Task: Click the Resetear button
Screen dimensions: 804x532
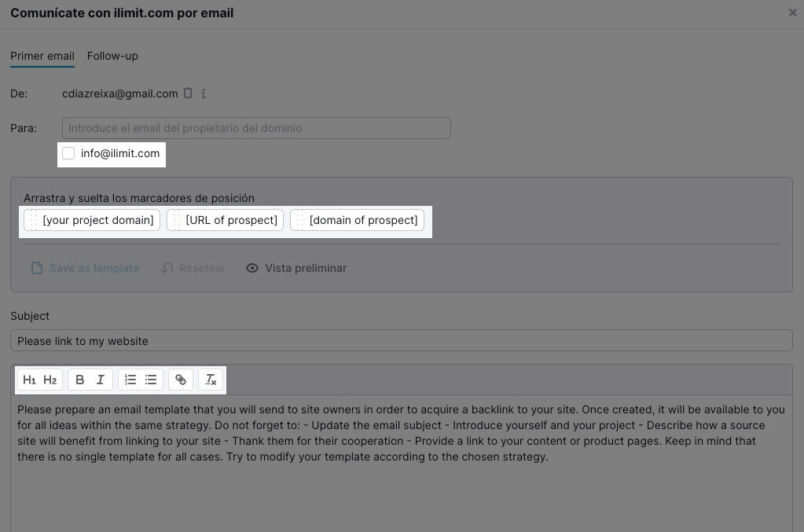Action: 193,268
